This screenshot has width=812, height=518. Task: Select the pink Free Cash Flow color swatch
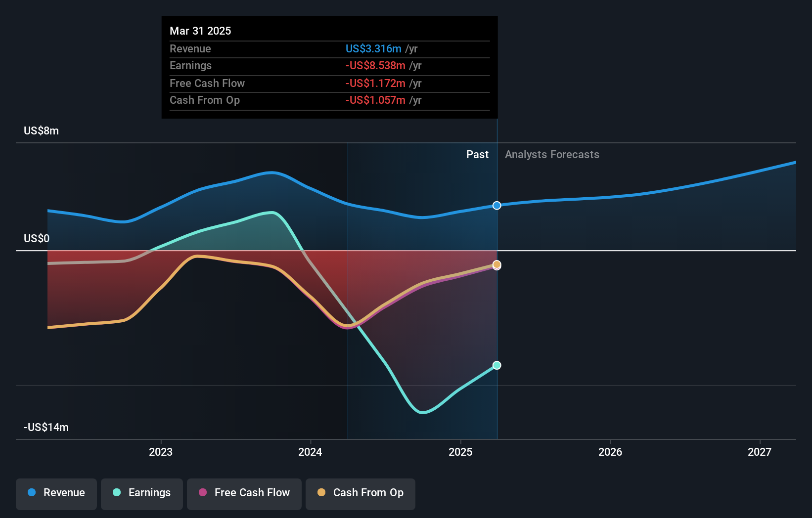point(202,493)
